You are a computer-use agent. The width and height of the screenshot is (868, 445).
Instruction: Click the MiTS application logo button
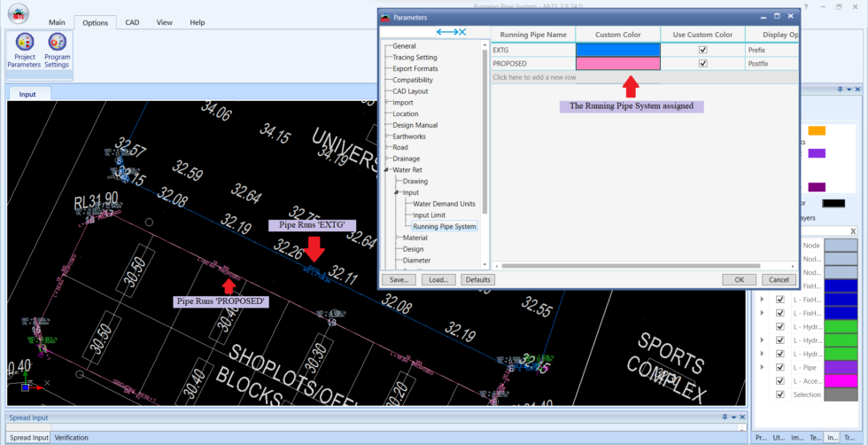pos(18,13)
